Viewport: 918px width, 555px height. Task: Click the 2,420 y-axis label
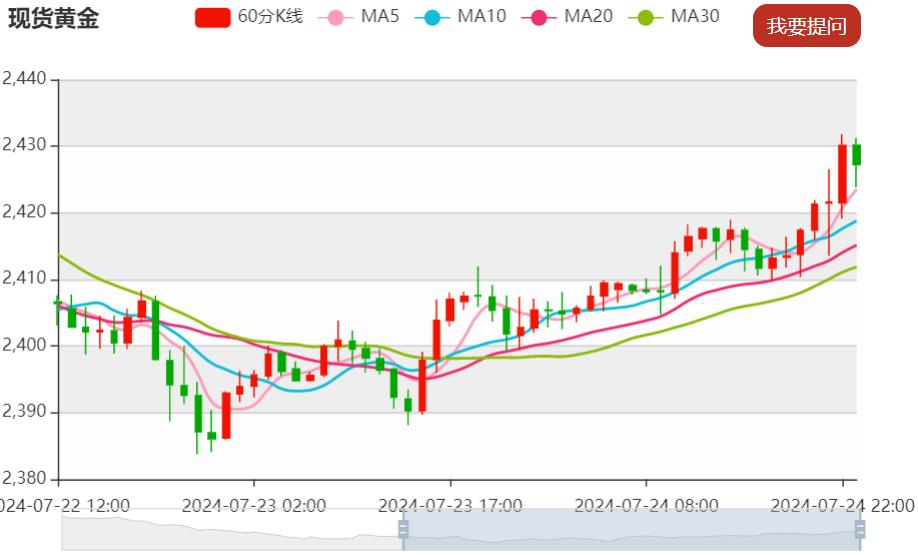click(x=24, y=211)
